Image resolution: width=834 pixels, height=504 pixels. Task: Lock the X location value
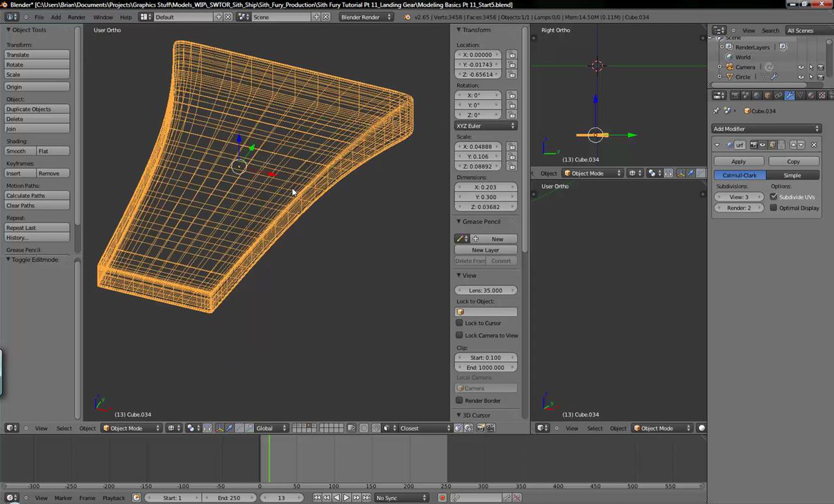click(x=512, y=55)
